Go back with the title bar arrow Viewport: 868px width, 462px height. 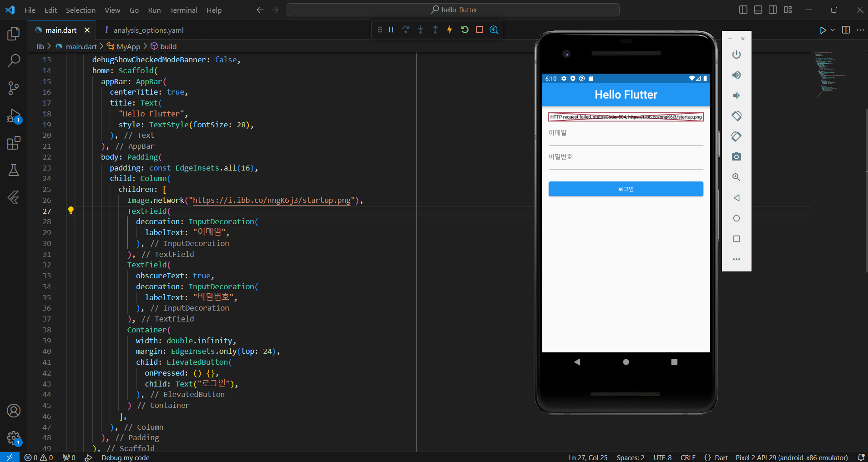(x=260, y=10)
